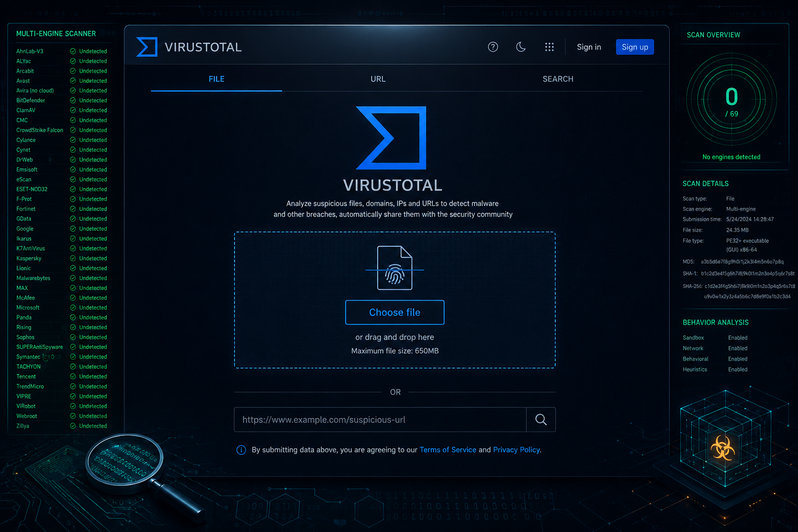Image resolution: width=798 pixels, height=532 pixels.
Task: Click the Scan engine Multi-engine value
Action: pyautogui.click(x=741, y=209)
